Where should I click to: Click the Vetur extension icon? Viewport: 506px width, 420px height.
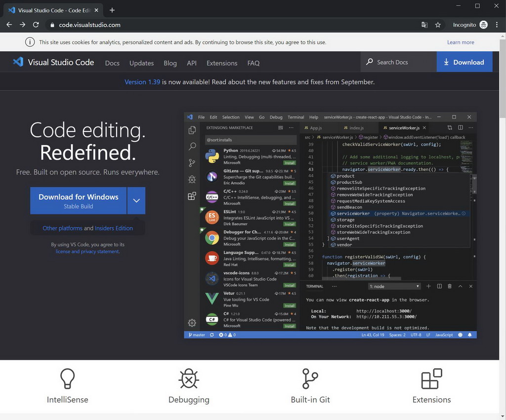click(x=212, y=299)
